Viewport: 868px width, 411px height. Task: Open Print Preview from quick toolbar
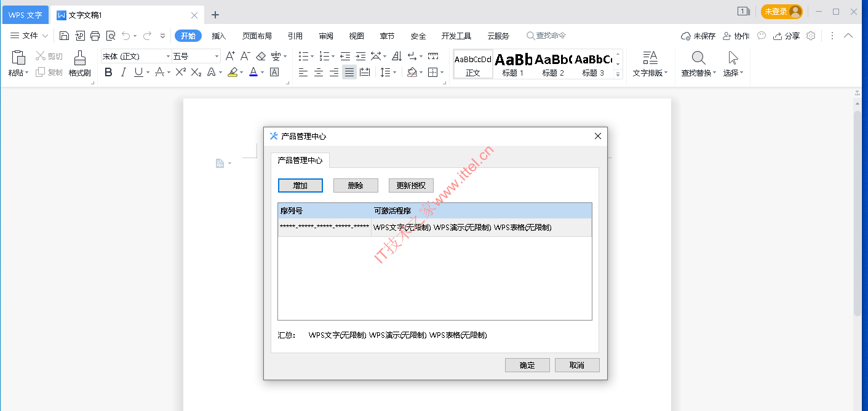click(x=111, y=36)
